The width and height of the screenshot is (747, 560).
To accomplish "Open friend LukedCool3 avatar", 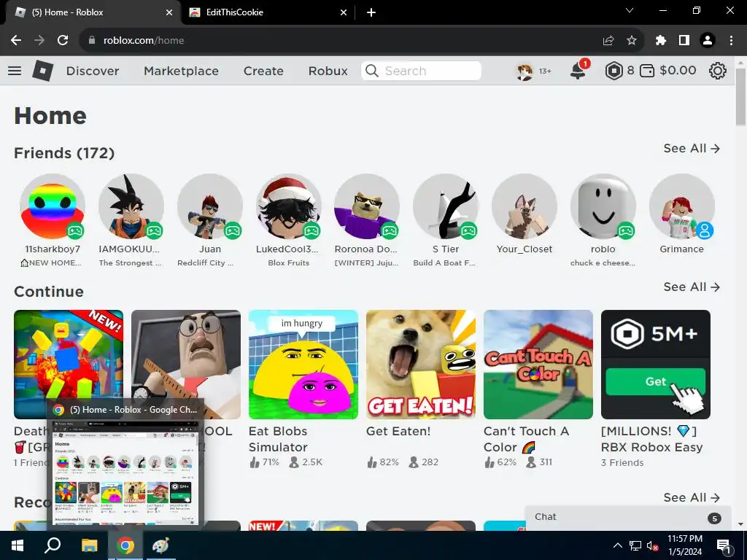I will (x=289, y=206).
